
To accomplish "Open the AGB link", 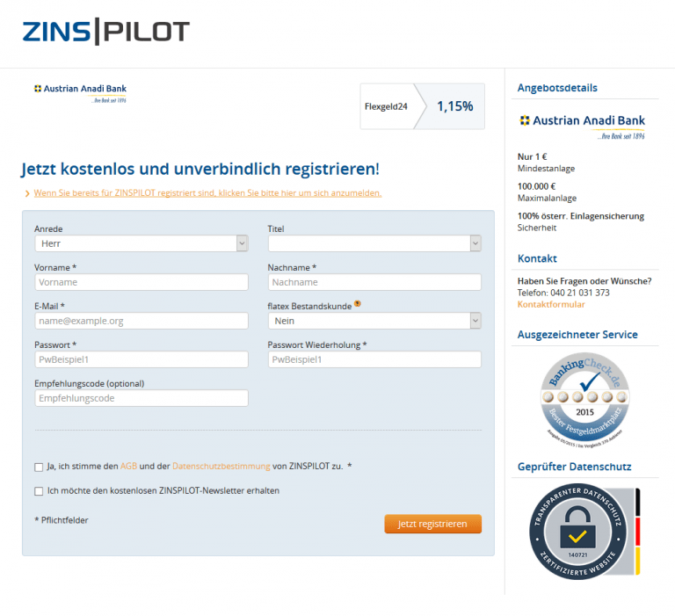I will 128,467.
